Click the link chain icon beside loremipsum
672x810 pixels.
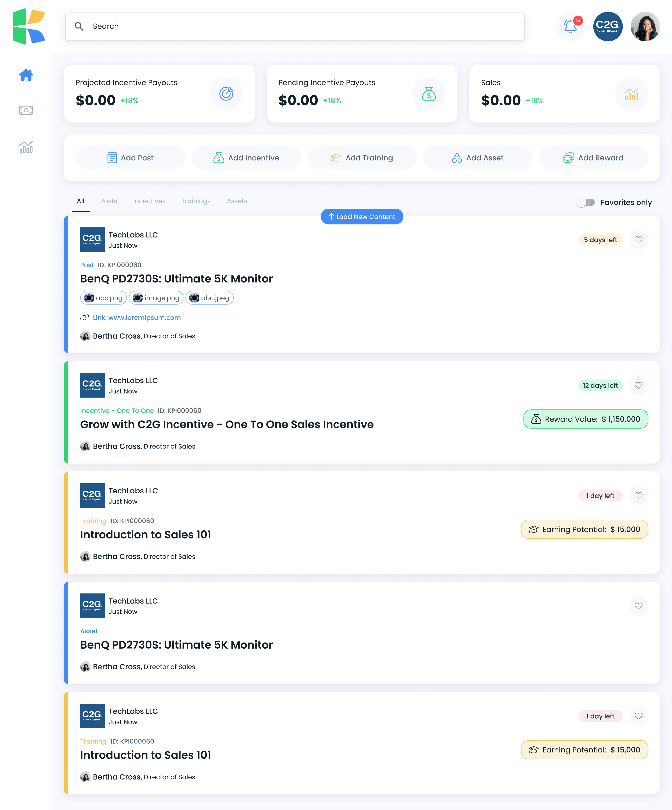[84, 317]
